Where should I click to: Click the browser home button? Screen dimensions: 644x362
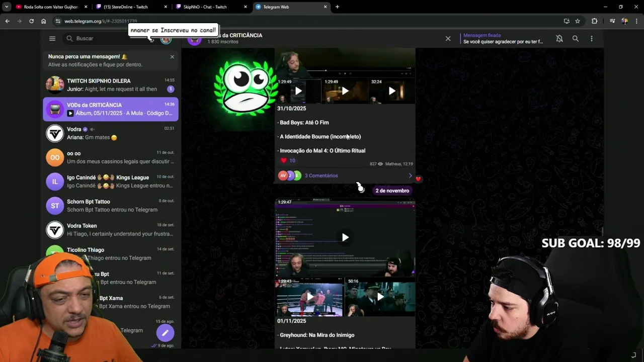tap(44, 21)
